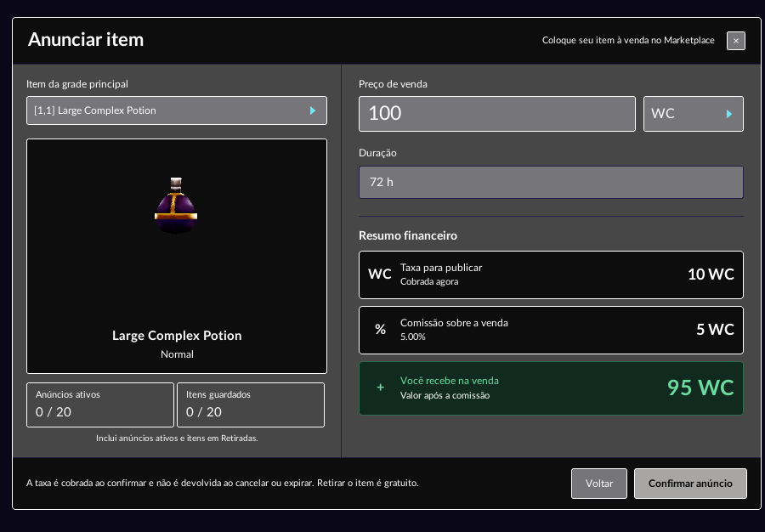Click the "5 WC" commission amount

point(715,330)
